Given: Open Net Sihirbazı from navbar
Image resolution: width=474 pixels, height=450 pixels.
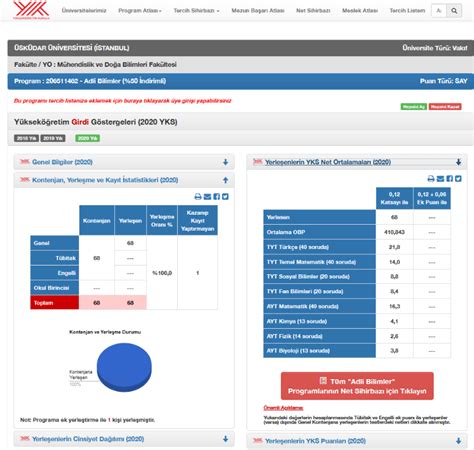Looking at the screenshot, I should coord(313,11).
